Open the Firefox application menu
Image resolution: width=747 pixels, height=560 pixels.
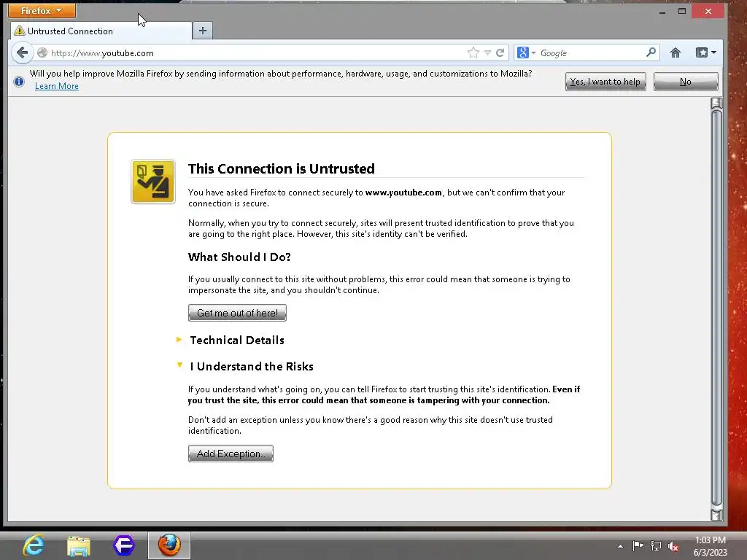click(42, 10)
